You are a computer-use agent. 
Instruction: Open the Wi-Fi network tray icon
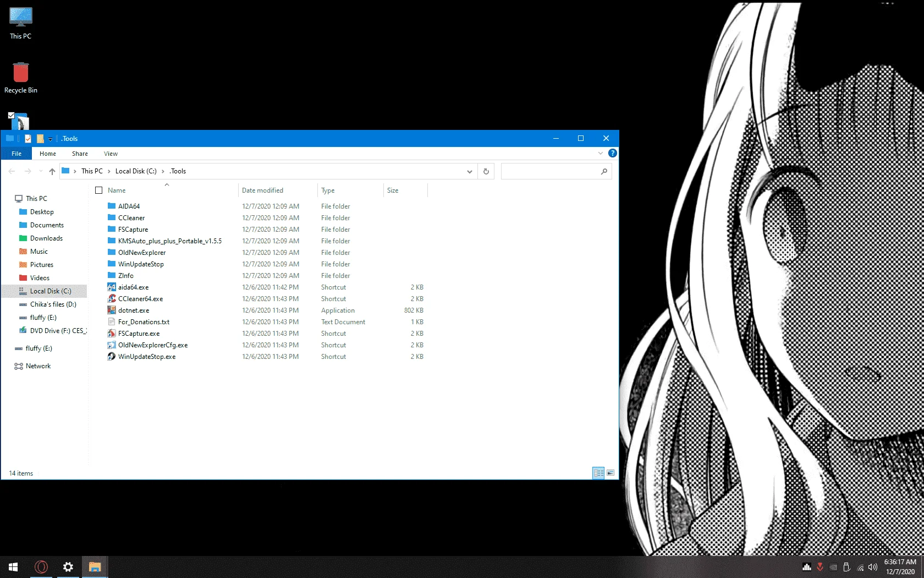[860, 567]
